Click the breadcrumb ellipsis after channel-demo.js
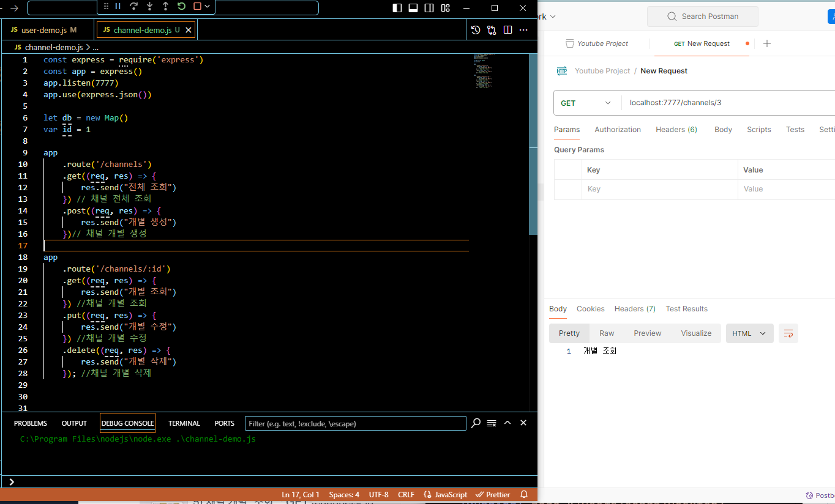The width and height of the screenshot is (835, 504). click(95, 47)
